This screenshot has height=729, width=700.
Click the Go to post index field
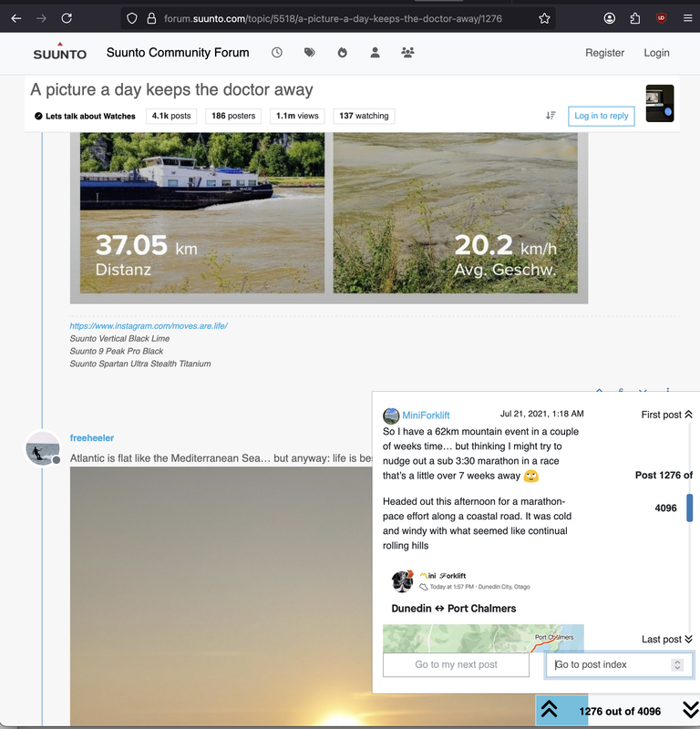[x=619, y=665]
